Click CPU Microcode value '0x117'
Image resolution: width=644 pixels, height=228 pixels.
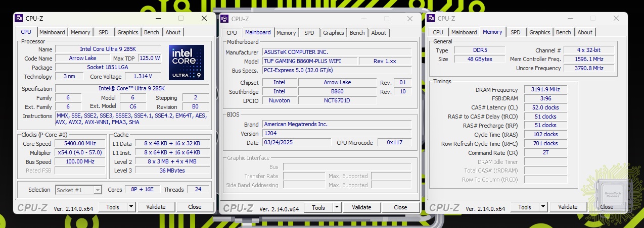click(x=395, y=143)
